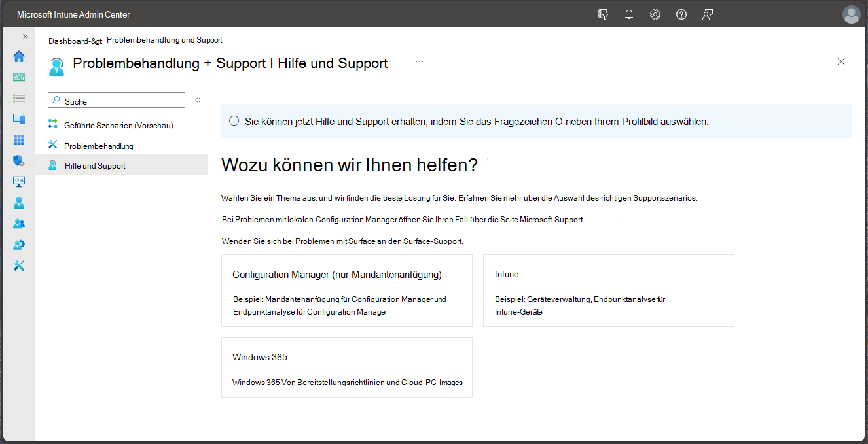
Task: Select Geführte Szenarien (Vorschau)
Action: [118, 125]
